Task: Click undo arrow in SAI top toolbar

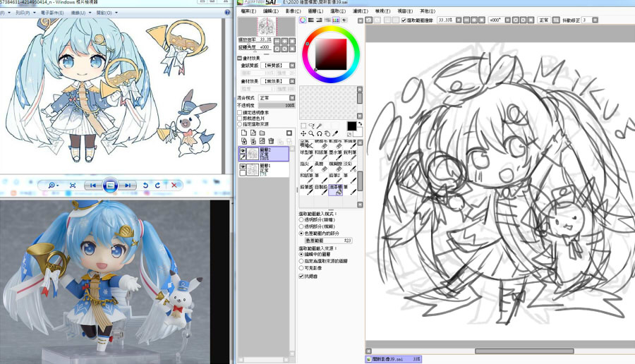Action: pyautogui.click(x=369, y=20)
